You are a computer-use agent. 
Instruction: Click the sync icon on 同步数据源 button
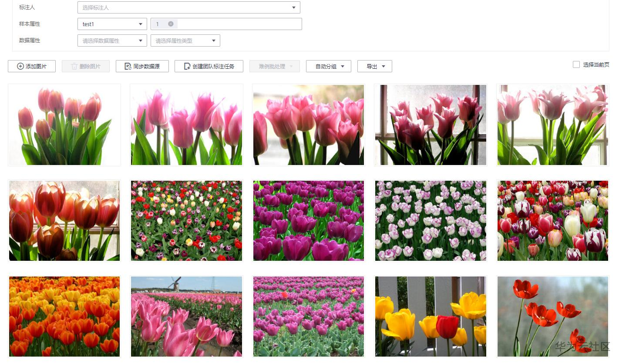click(x=127, y=66)
